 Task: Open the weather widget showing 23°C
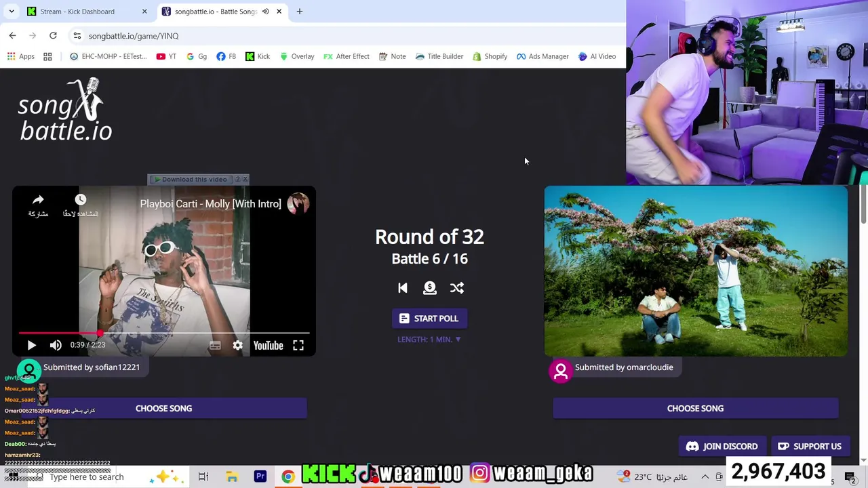pos(652,477)
